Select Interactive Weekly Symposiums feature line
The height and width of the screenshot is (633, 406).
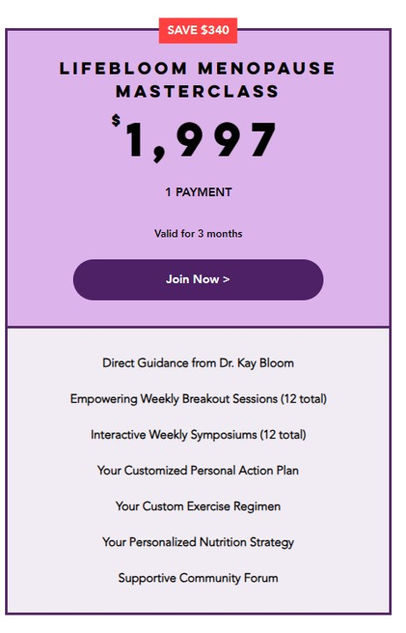point(198,435)
